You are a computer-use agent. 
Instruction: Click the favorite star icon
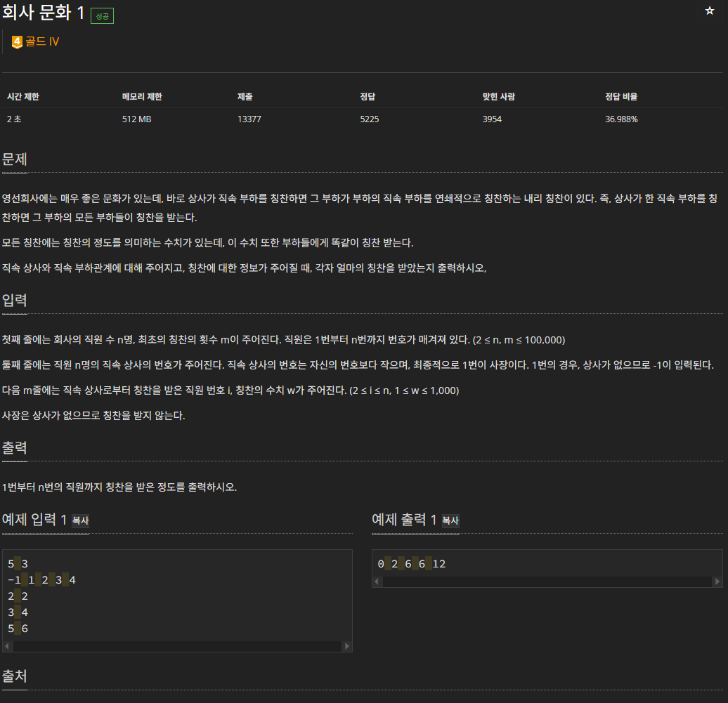710,11
